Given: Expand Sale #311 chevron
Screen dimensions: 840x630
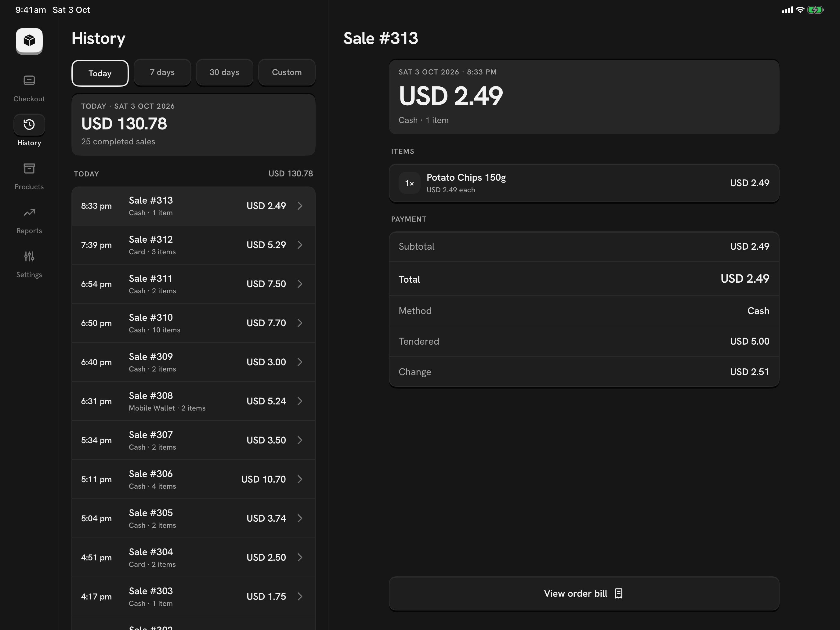Looking at the screenshot, I should point(300,284).
